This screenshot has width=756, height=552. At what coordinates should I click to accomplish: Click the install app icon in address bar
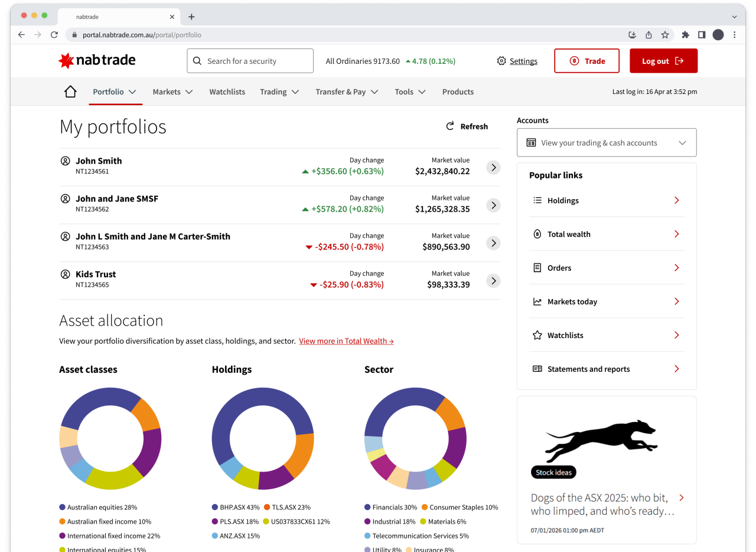632,35
